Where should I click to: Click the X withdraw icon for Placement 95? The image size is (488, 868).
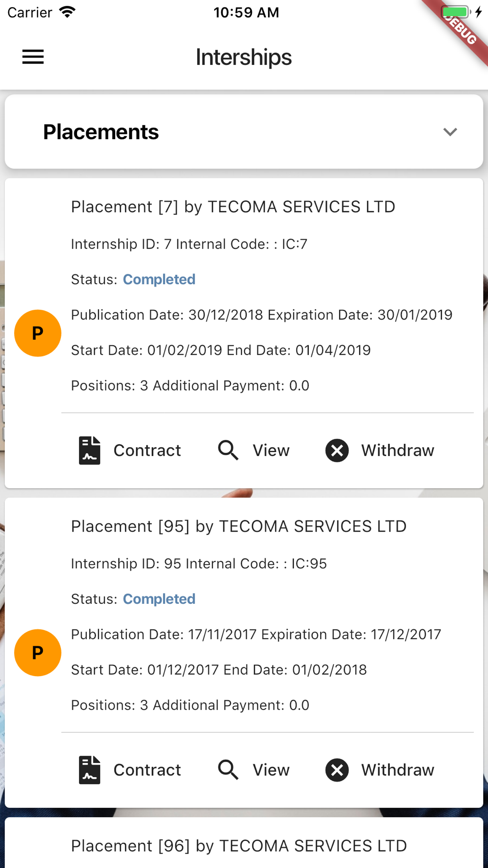tap(337, 770)
